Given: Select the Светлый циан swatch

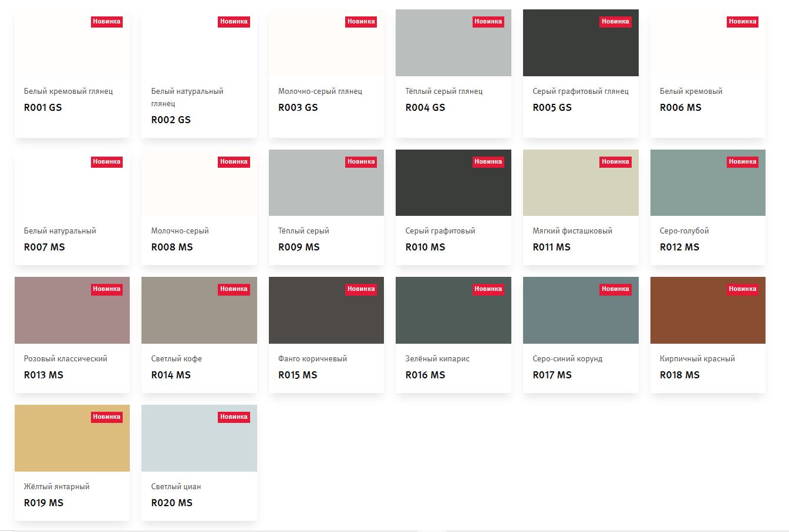Looking at the screenshot, I should click(x=199, y=438).
